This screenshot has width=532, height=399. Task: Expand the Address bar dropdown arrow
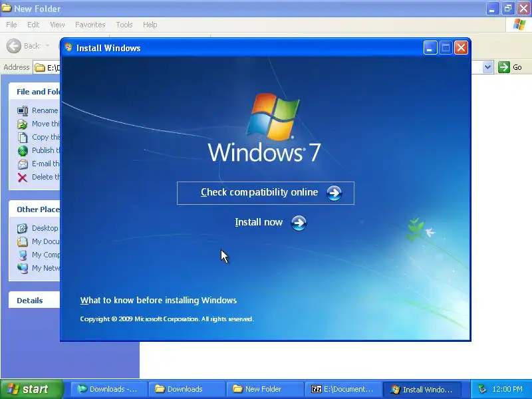click(x=488, y=67)
